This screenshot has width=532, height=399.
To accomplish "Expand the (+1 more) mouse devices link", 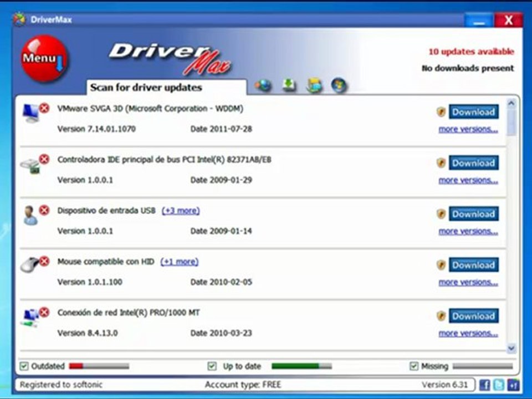I will coord(180,262).
